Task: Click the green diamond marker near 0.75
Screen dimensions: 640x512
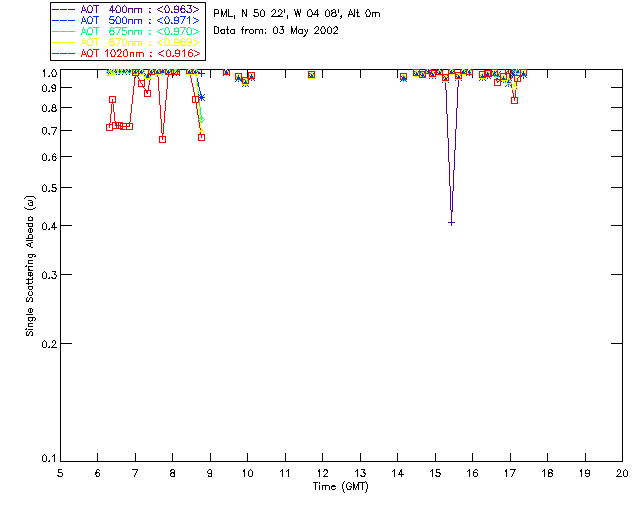Action: pos(202,120)
